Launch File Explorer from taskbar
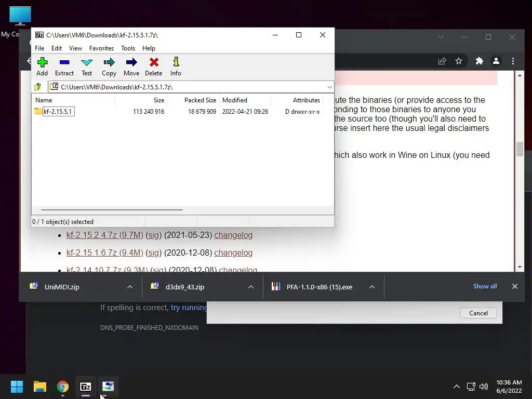Image resolution: width=532 pixels, height=399 pixels. (x=39, y=387)
